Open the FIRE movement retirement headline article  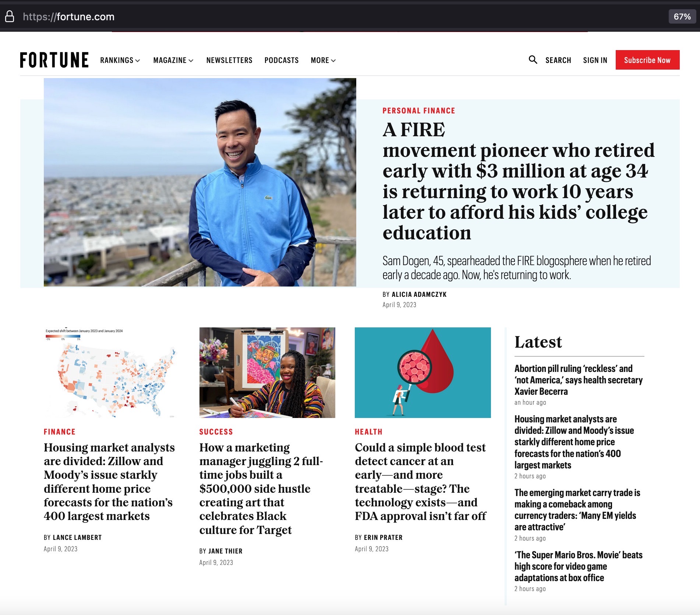tap(515, 180)
